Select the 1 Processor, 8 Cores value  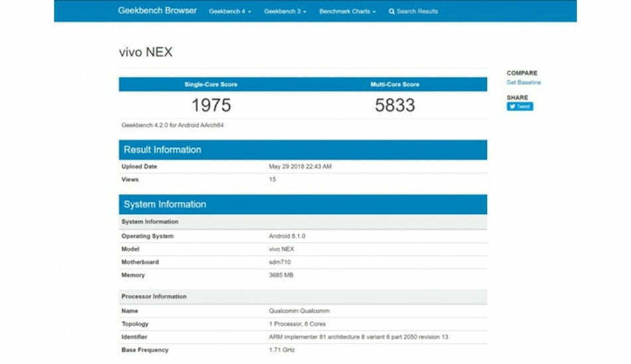(298, 324)
